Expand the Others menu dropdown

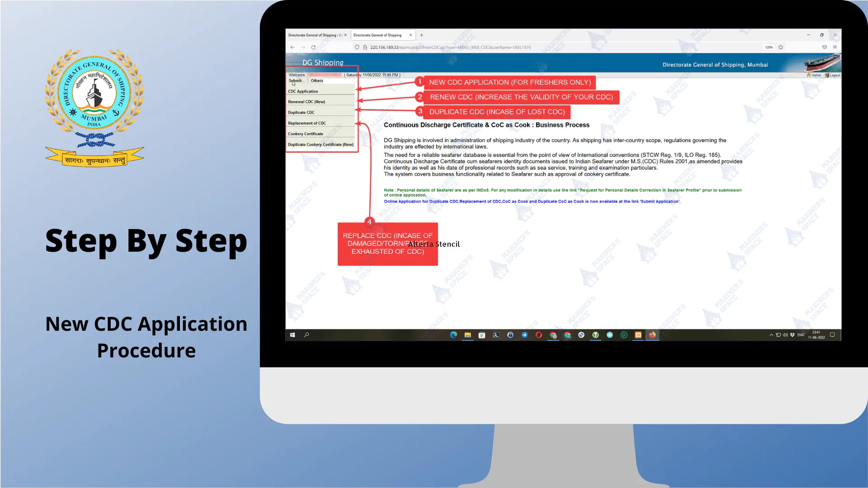tap(316, 80)
